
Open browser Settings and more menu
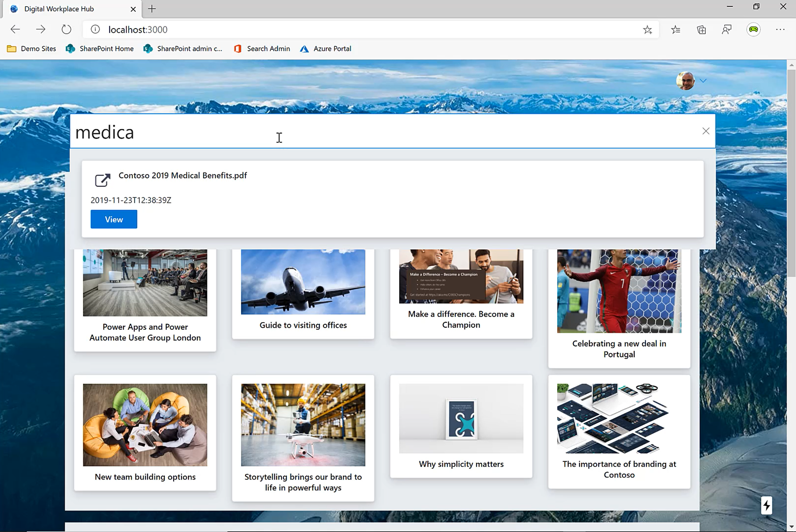(x=780, y=30)
